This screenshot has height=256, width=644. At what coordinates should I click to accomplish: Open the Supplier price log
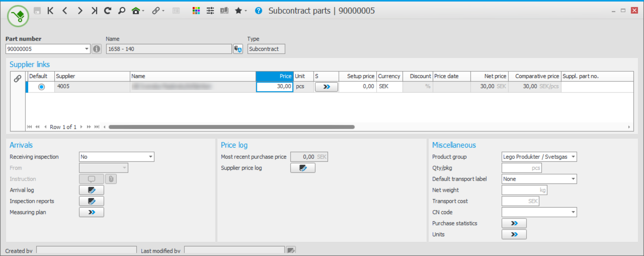[303, 168]
